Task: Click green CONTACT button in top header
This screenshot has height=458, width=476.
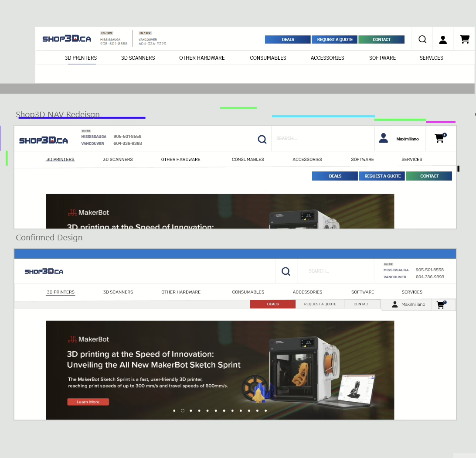Action: (381, 40)
